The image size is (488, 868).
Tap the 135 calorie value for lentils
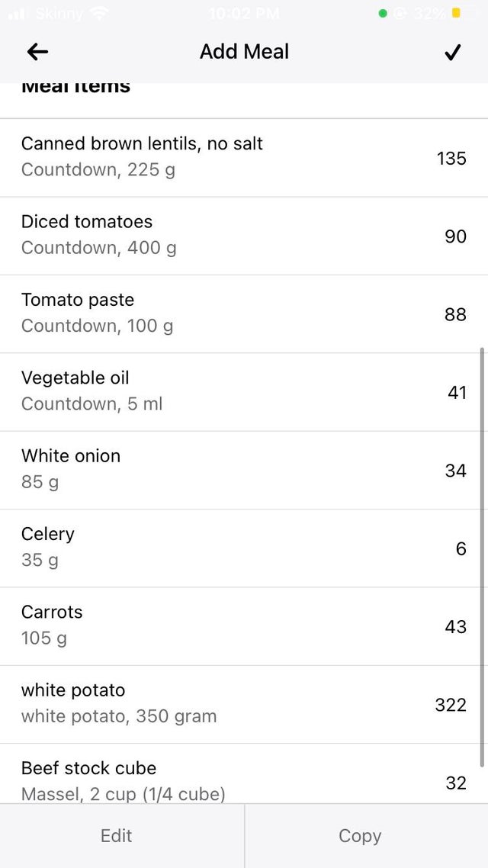(x=451, y=158)
